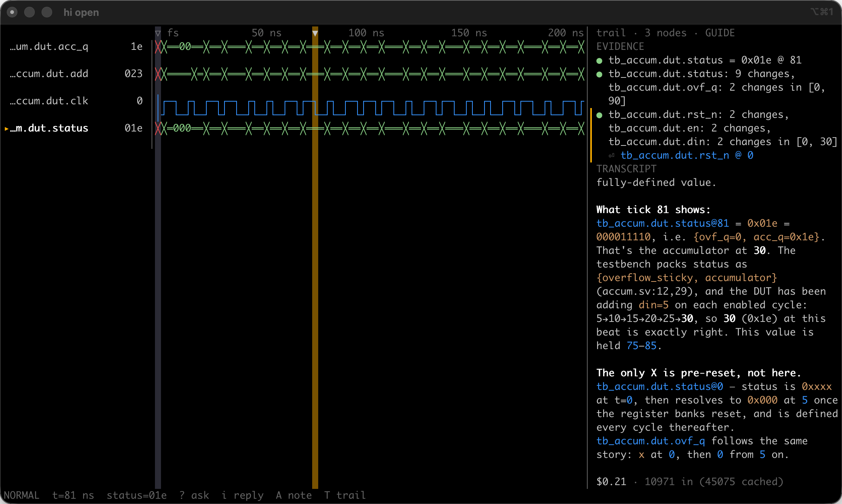Click the start marker triangle beside fs
The height and width of the screenshot is (504, 842).
(158, 33)
